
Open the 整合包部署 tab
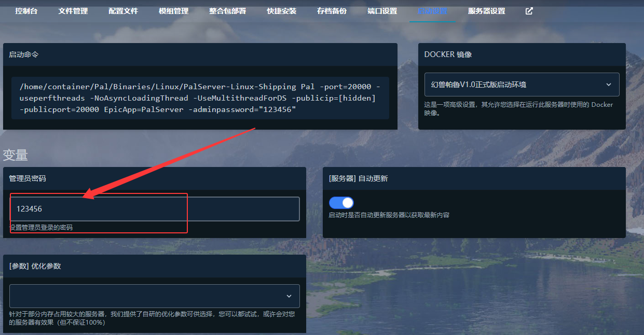[x=227, y=11]
